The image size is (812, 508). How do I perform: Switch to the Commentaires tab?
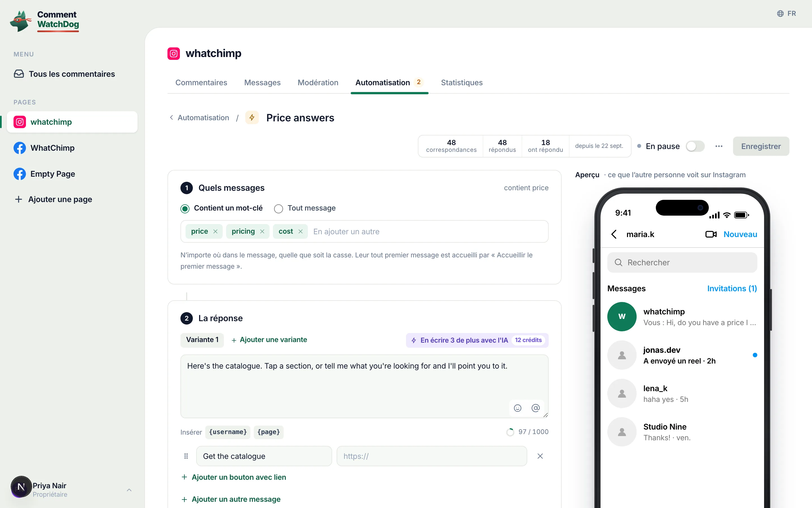[201, 83]
